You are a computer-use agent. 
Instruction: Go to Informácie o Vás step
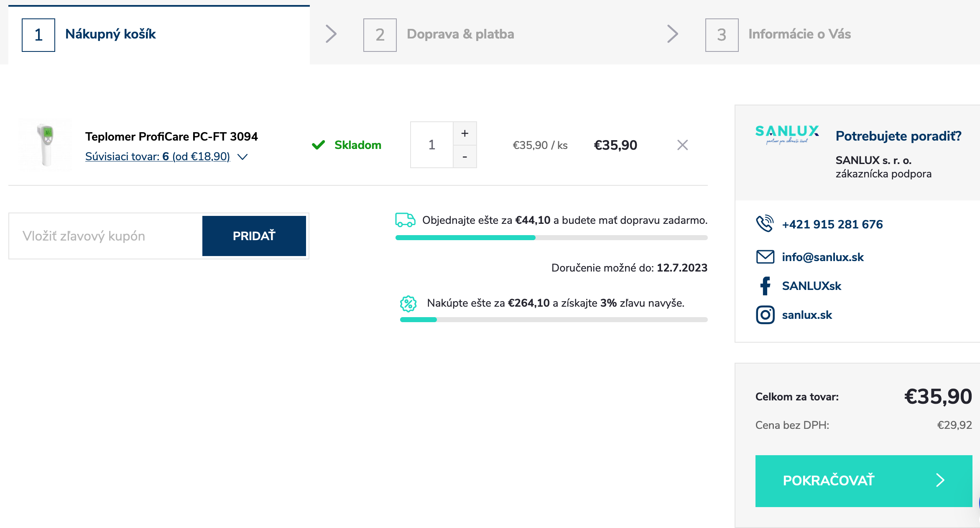pyautogui.click(x=799, y=34)
